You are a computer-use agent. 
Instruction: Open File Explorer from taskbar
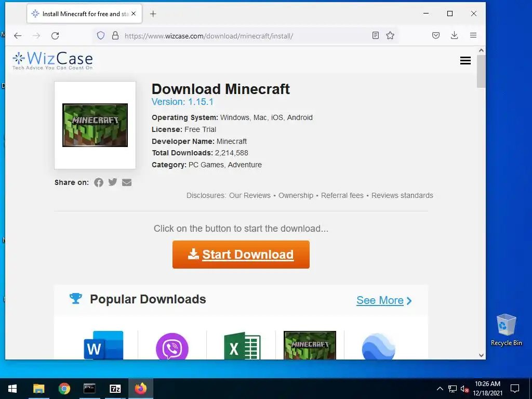tap(38, 389)
